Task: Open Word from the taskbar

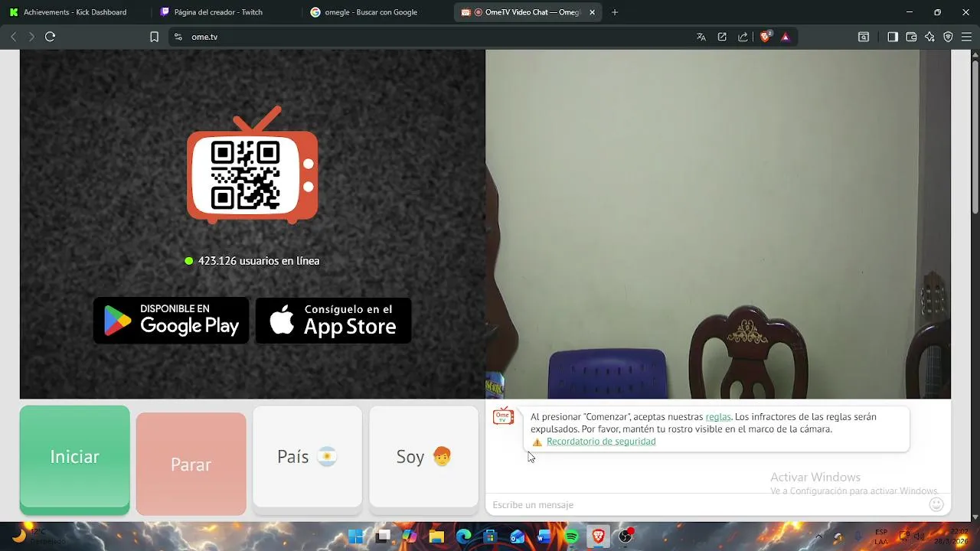Action: 544,536
